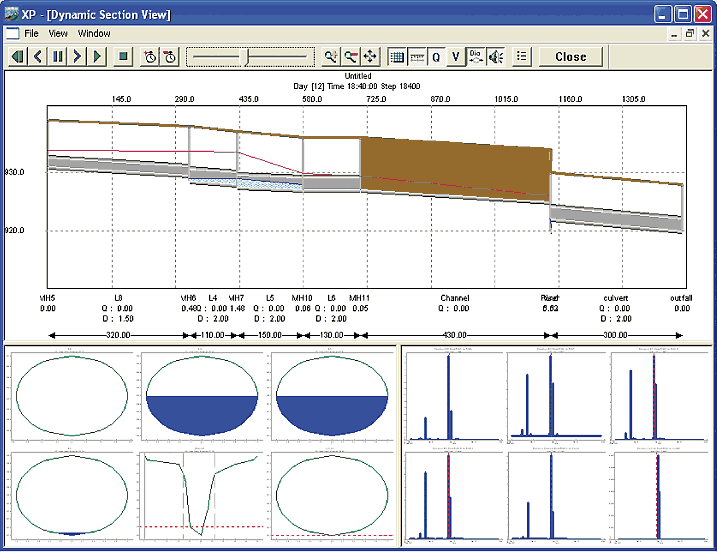
Task: Select the bottom-left hydrograph chart
Action: [x=454, y=495]
